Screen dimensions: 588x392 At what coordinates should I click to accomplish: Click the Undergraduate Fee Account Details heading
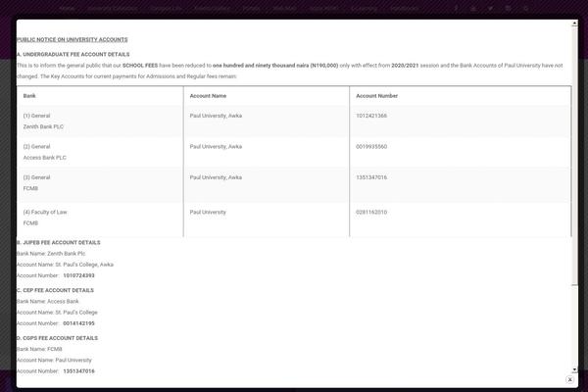[73, 55]
